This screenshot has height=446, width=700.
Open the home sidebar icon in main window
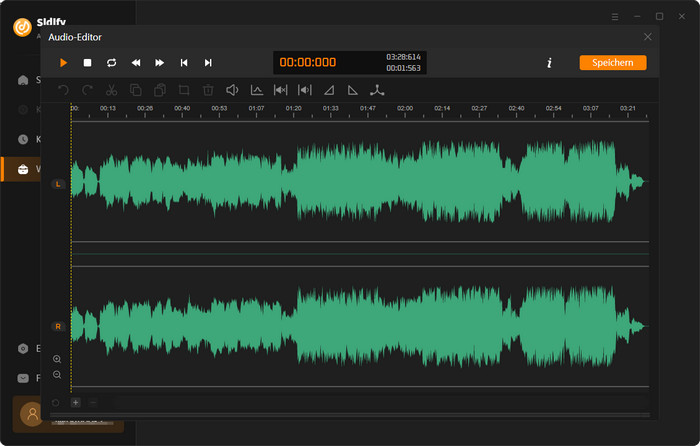(23, 80)
